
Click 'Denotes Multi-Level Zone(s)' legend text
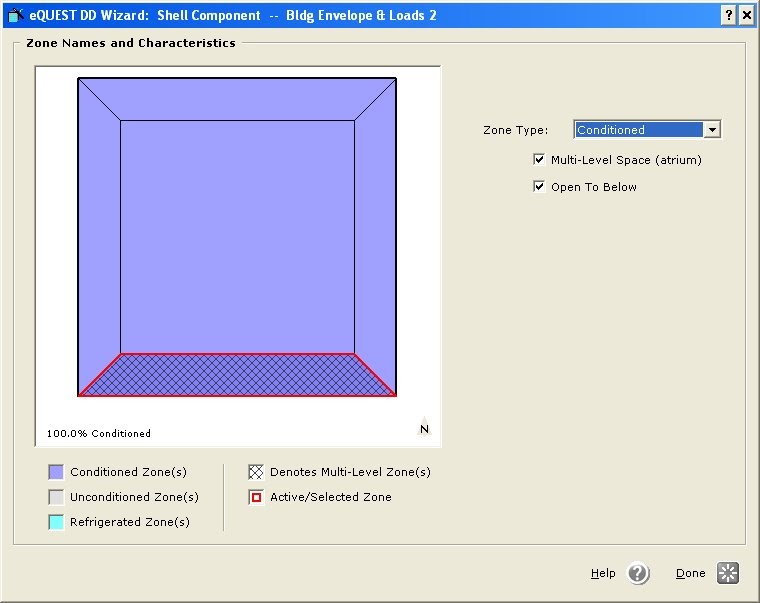[350, 472]
